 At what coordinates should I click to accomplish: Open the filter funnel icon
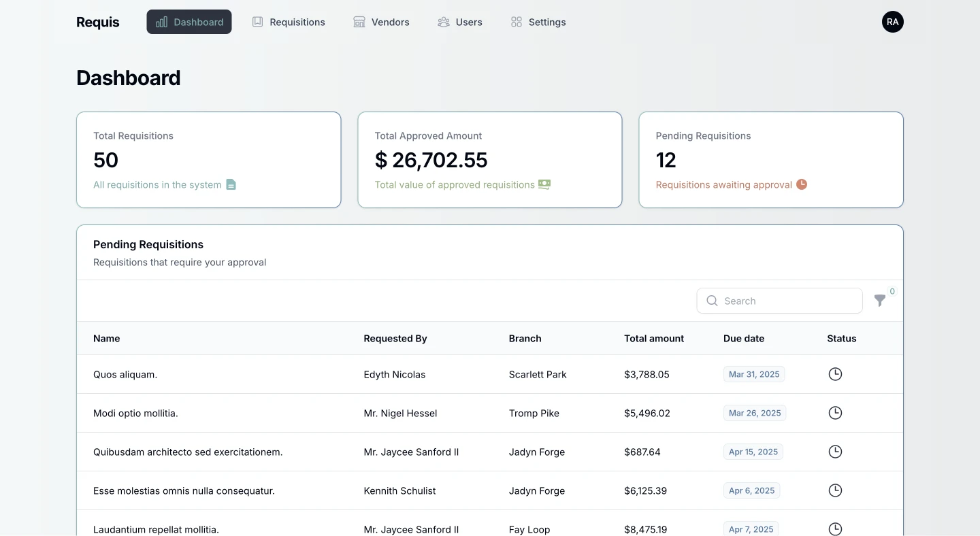880,301
